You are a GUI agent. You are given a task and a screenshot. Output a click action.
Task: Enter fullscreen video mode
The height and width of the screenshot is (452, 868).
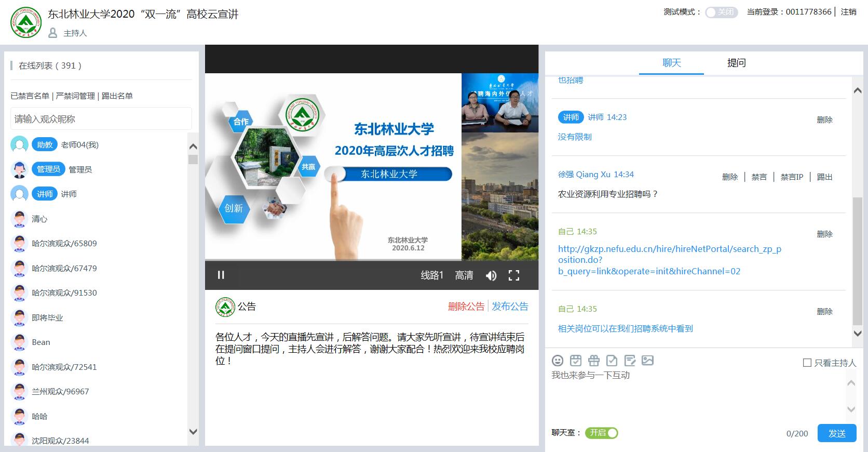tap(514, 275)
